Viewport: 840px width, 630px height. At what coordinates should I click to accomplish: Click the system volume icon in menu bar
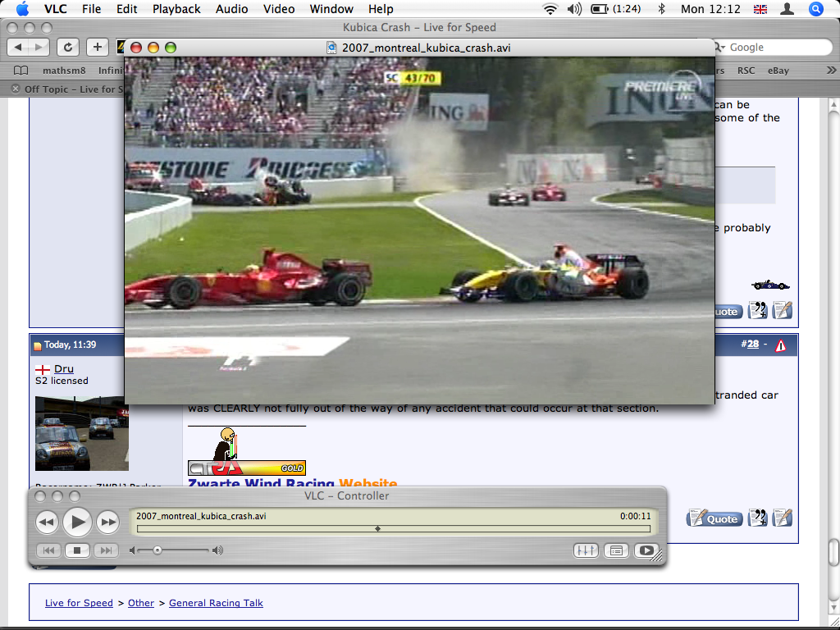(574, 9)
